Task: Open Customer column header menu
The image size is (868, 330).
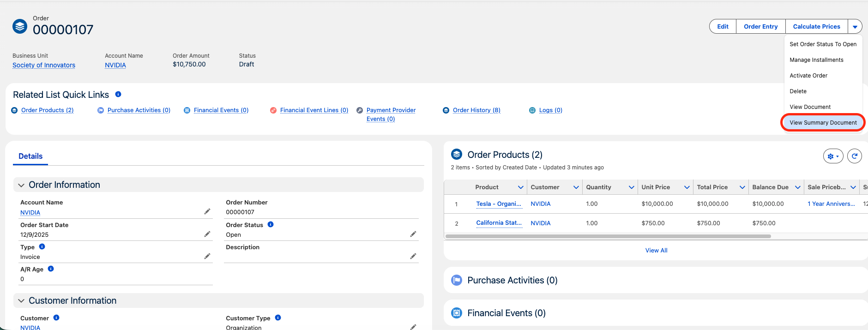Action: pos(576,187)
